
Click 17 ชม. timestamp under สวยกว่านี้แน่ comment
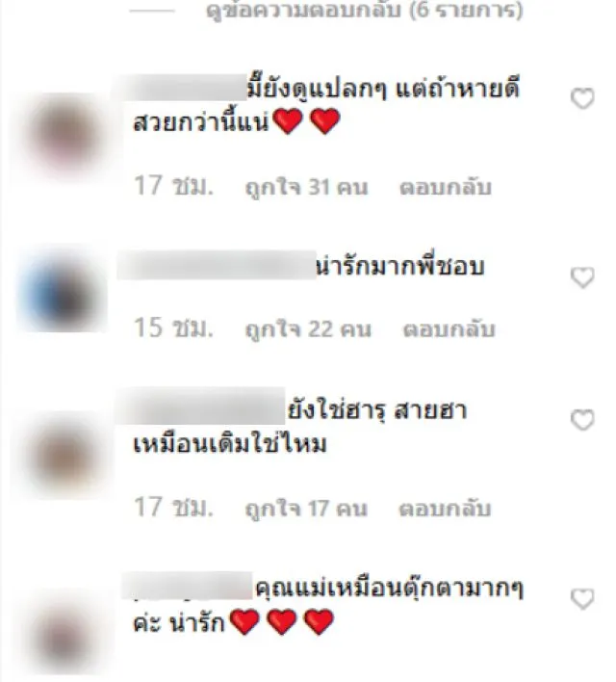pyautogui.click(x=173, y=186)
